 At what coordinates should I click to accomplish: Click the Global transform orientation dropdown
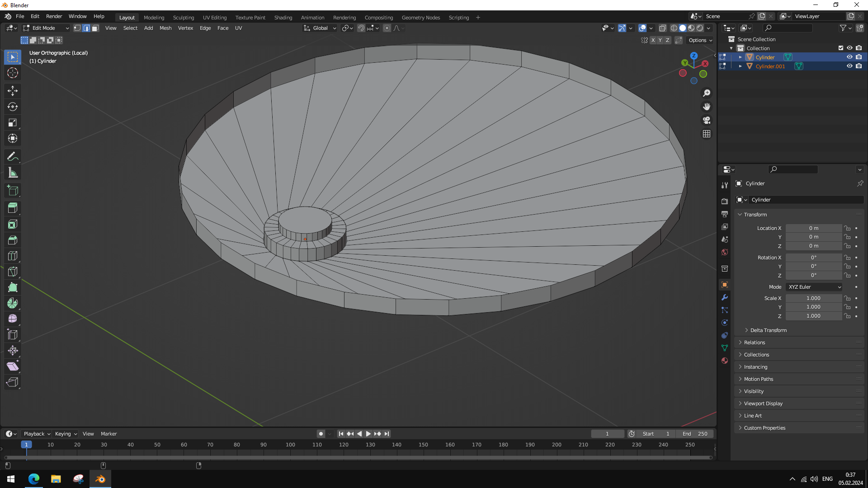(319, 28)
